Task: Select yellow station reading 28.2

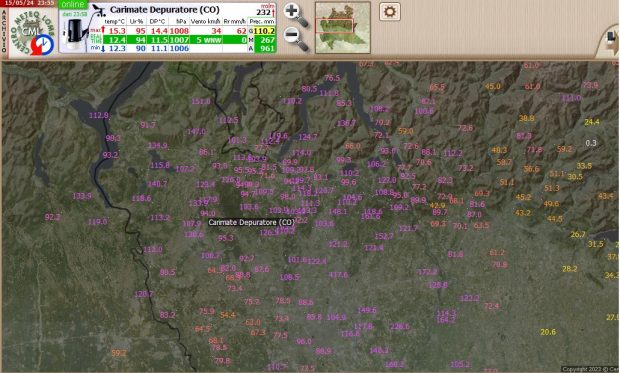Action: [x=569, y=269]
